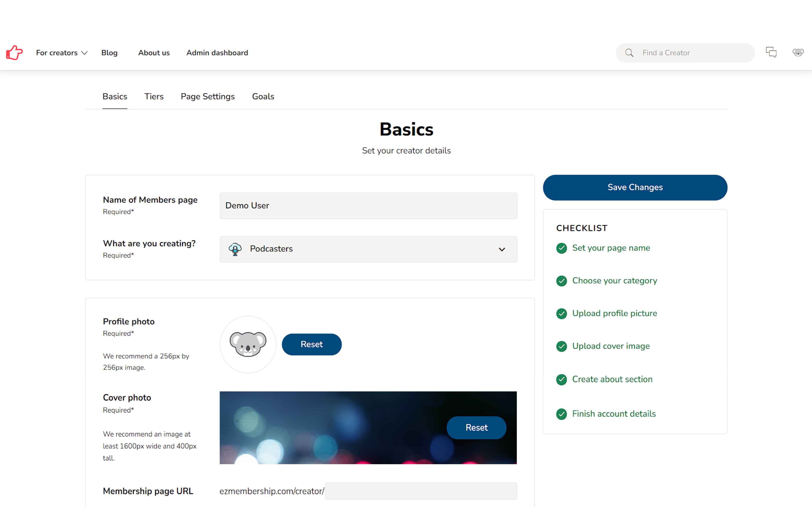Click the Basics page heading

click(x=406, y=130)
